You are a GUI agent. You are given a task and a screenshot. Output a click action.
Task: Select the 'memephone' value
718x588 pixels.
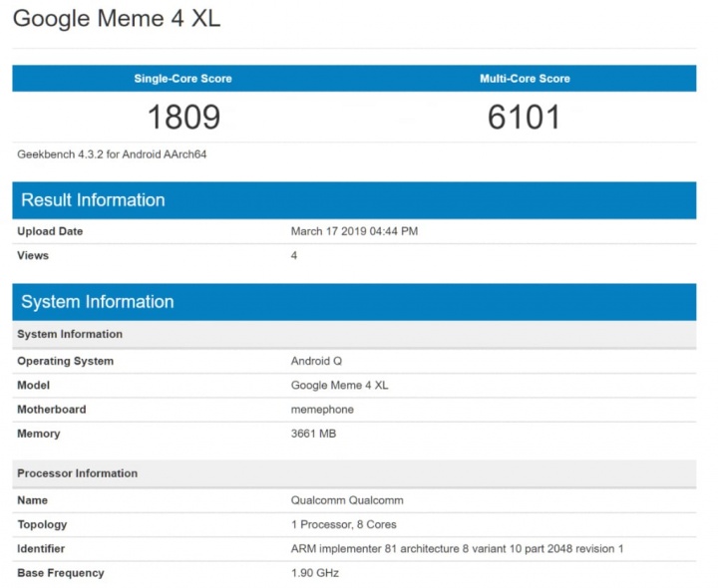pyautogui.click(x=322, y=410)
